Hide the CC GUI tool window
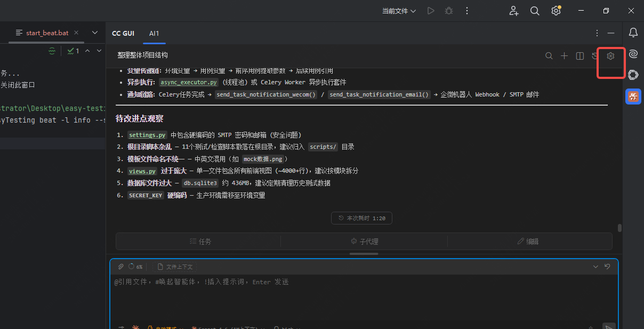 click(x=611, y=33)
